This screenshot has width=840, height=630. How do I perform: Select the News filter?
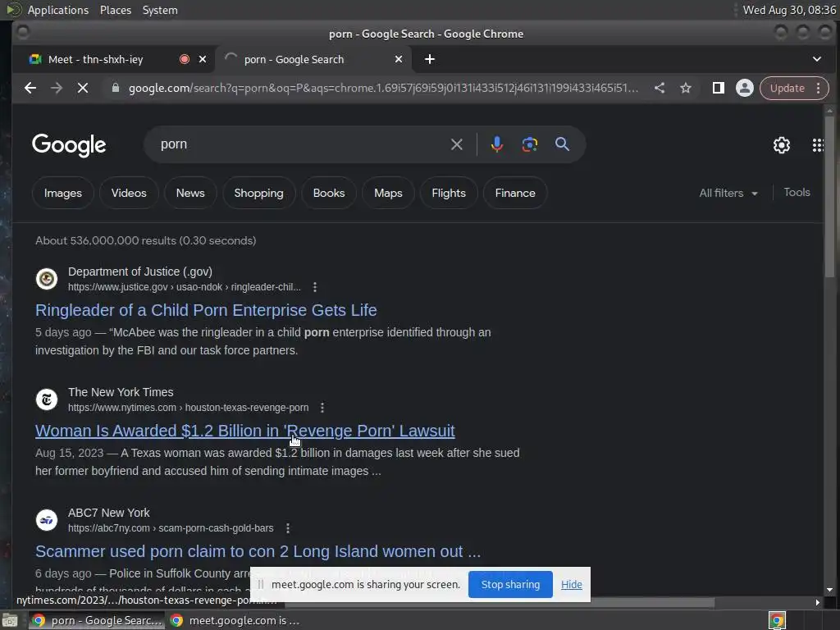[x=190, y=193]
